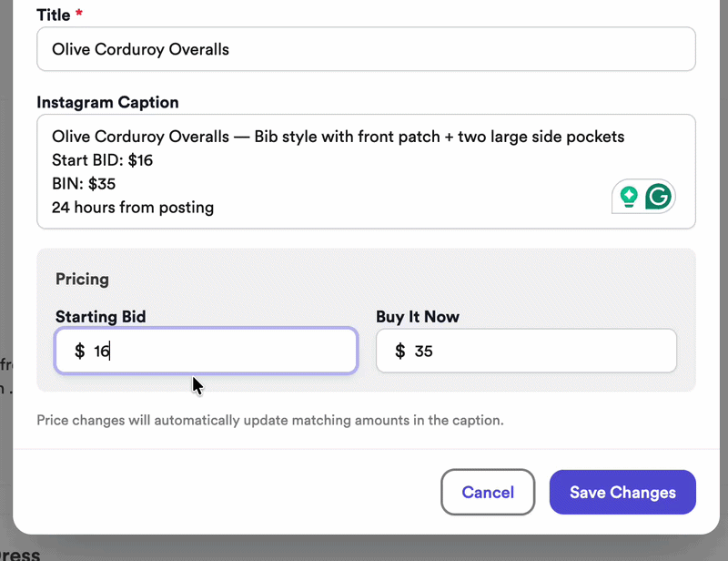This screenshot has height=561, width=728.
Task: Open Grammarly from the green G icon
Action: [x=657, y=196]
